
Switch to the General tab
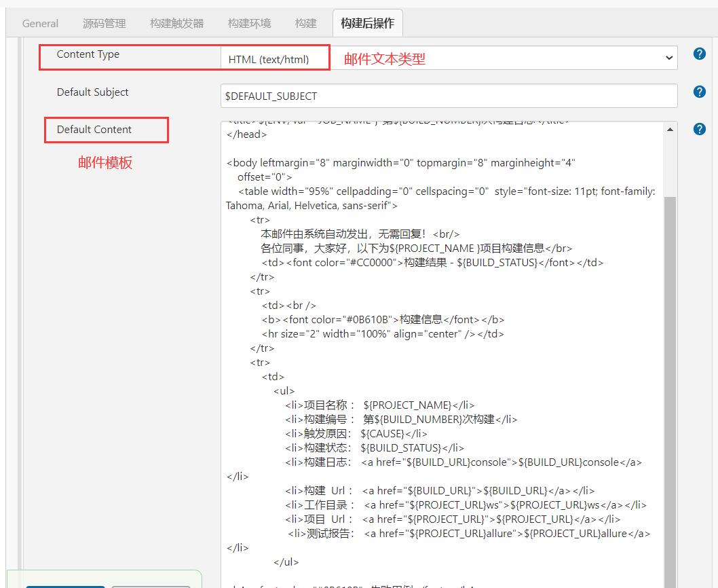click(39, 22)
